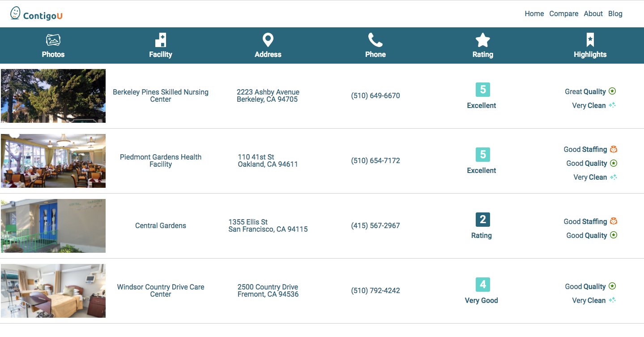Viewport: 644px width, 337px height.
Task: Open Berkeley Pines Skilled Nursing Center link
Action: coord(161,95)
